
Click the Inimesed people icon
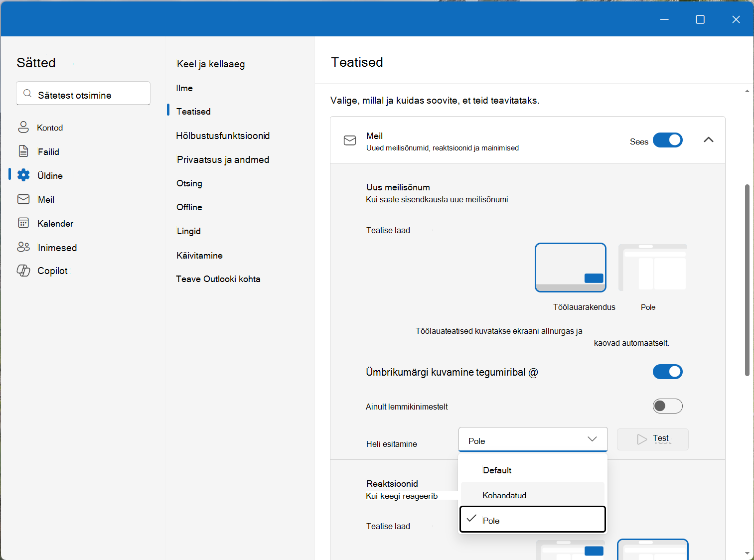point(23,247)
